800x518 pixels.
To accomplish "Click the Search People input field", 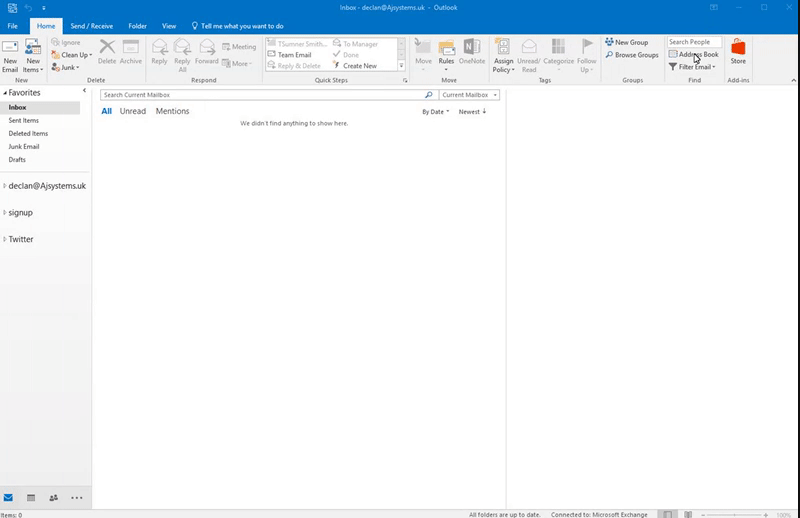I will (695, 42).
